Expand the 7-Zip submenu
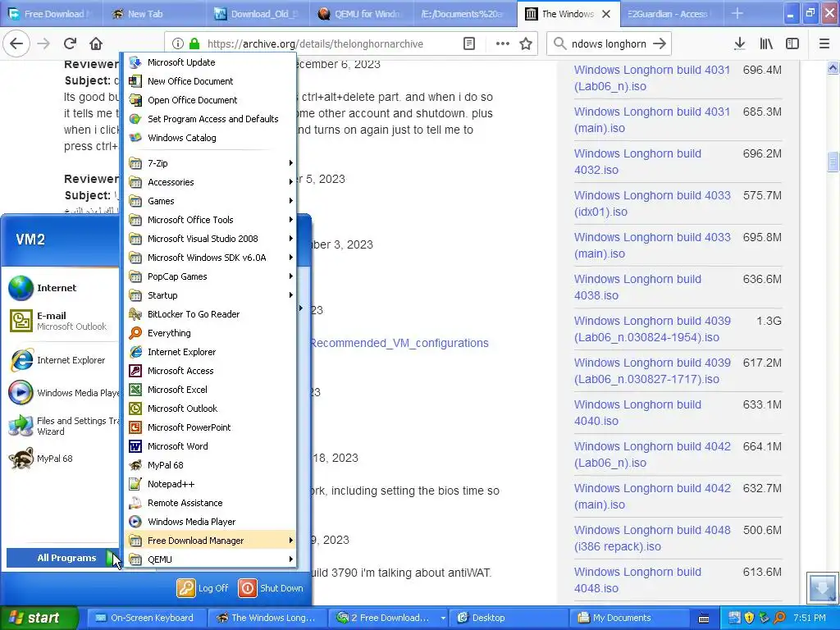This screenshot has height=630, width=840. tap(210, 163)
